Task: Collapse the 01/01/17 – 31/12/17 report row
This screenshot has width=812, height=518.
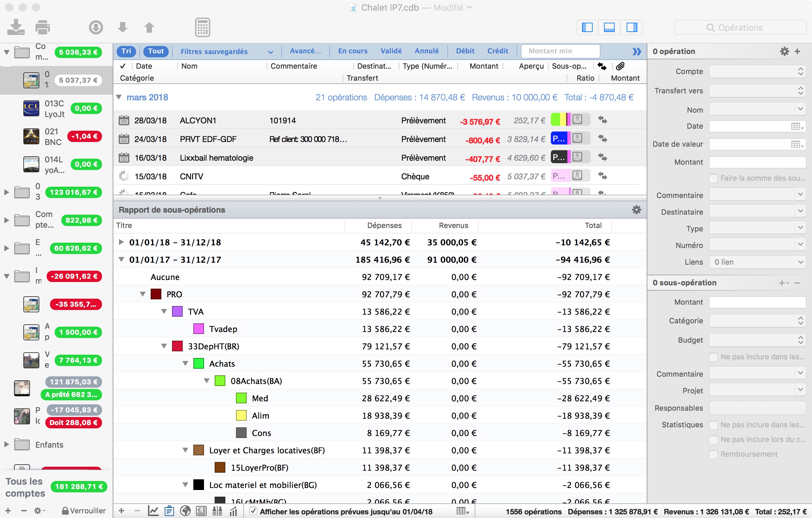Action: click(x=121, y=260)
